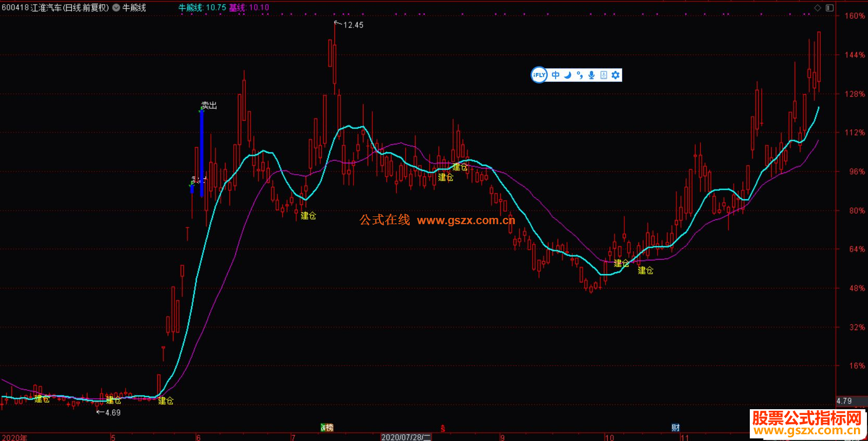The height and width of the screenshot is (441, 868).
Task: Click the 建仓 label near late May breakout
Action: point(166,401)
